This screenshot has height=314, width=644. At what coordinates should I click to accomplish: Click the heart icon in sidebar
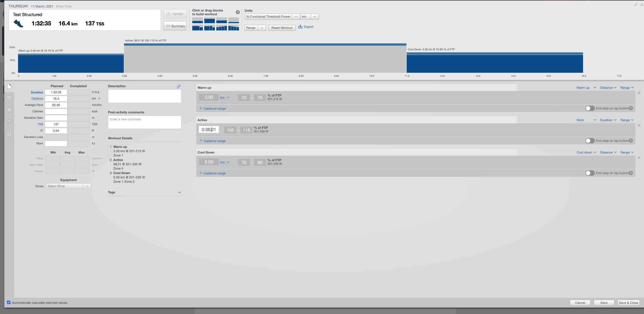tap(9, 110)
